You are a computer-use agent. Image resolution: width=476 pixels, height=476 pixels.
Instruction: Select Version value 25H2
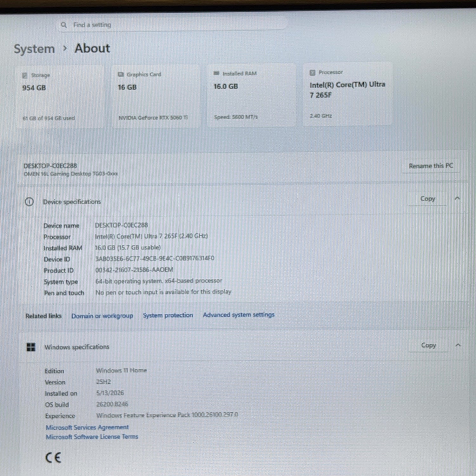coord(103,382)
